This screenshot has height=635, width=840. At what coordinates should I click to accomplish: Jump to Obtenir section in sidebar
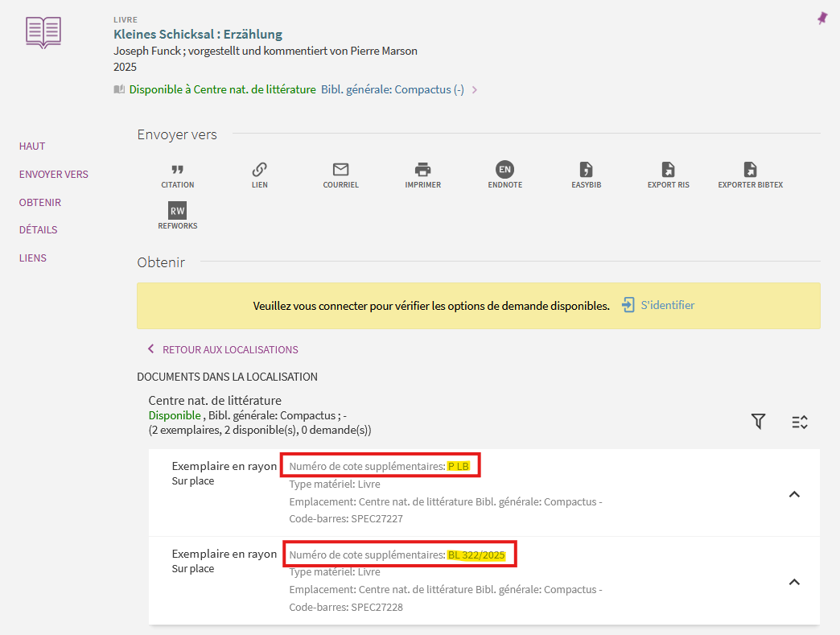point(40,203)
